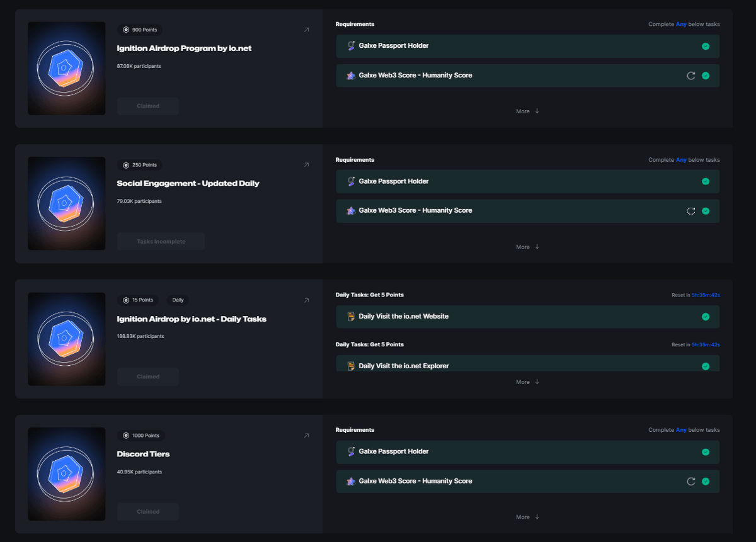Click Galxe Passport icon in Discord Tiers card

(x=351, y=452)
